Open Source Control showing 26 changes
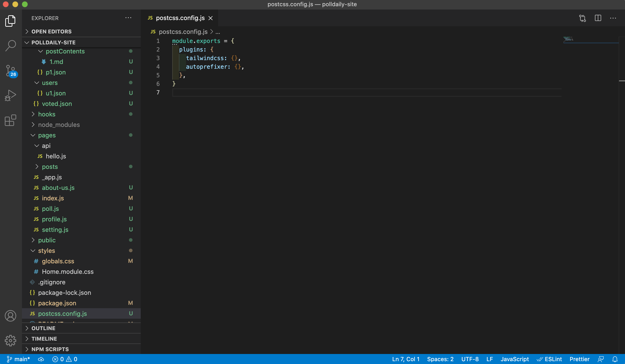 click(10, 71)
